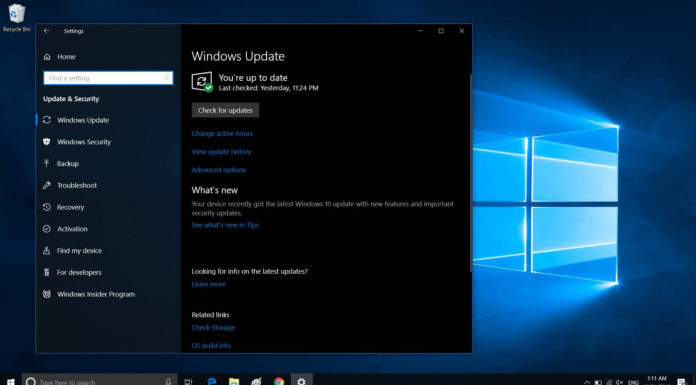Show hidden system tray icons
The image size is (696, 385).
pos(587,382)
